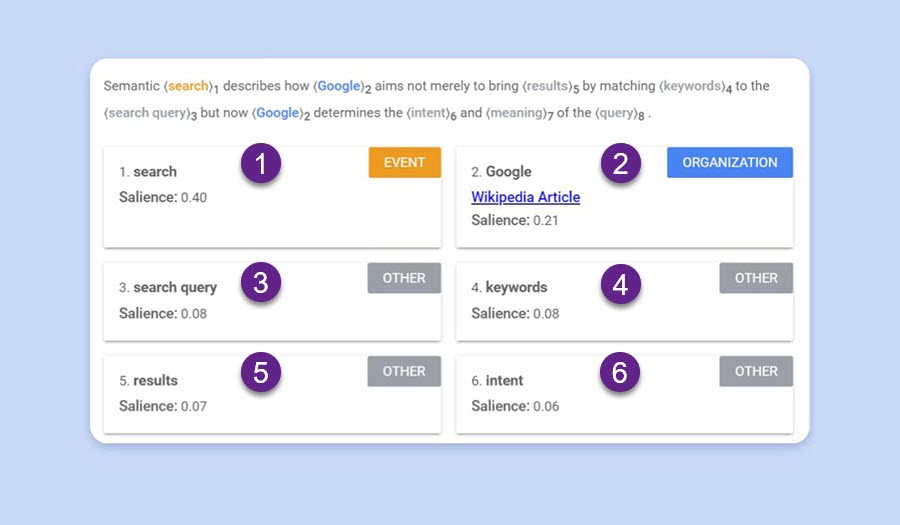The image size is (900, 525).
Task: Click the purple number 1 circle badge
Action: click(x=261, y=165)
